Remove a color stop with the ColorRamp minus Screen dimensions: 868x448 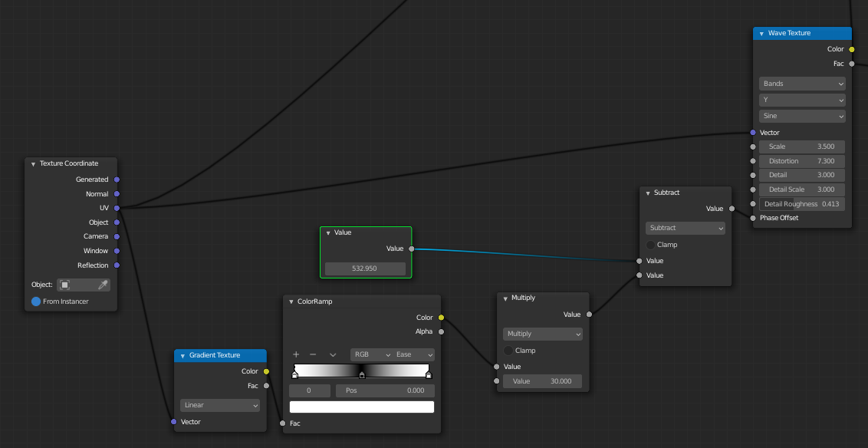(313, 354)
